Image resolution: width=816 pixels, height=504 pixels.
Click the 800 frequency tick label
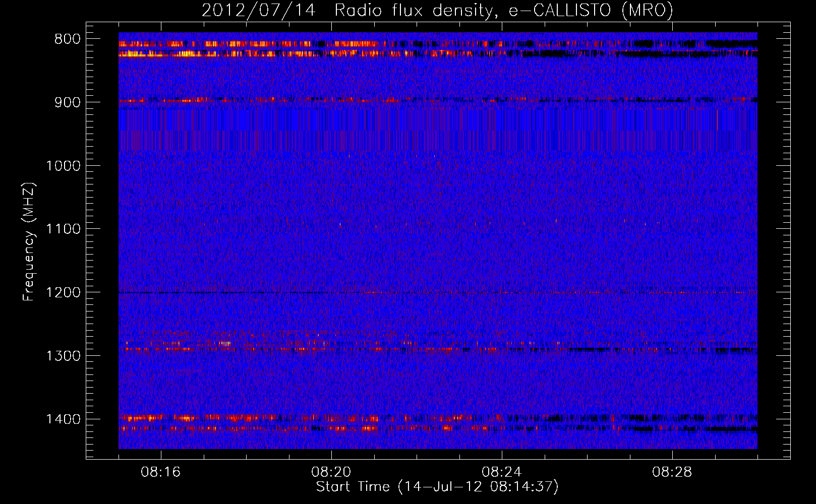tap(68, 39)
